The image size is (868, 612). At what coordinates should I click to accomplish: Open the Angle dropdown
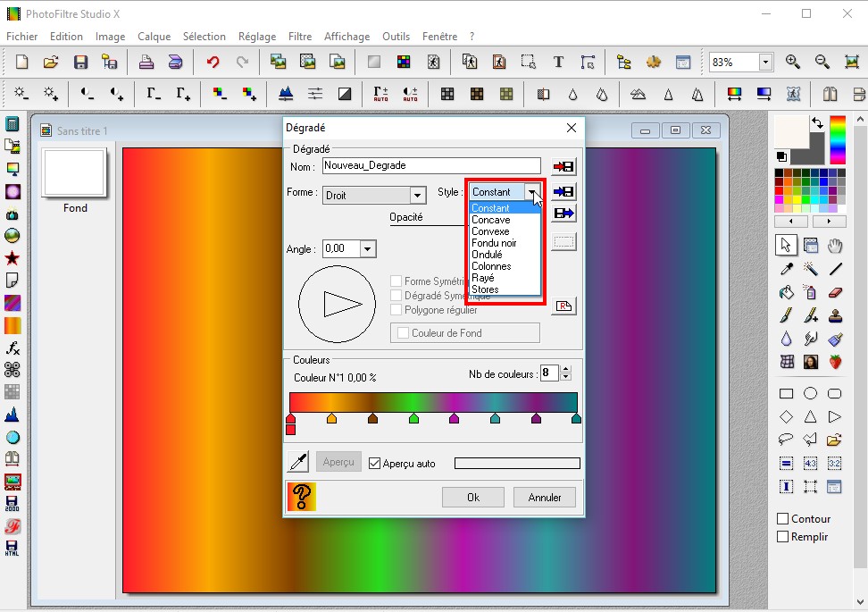(368, 248)
